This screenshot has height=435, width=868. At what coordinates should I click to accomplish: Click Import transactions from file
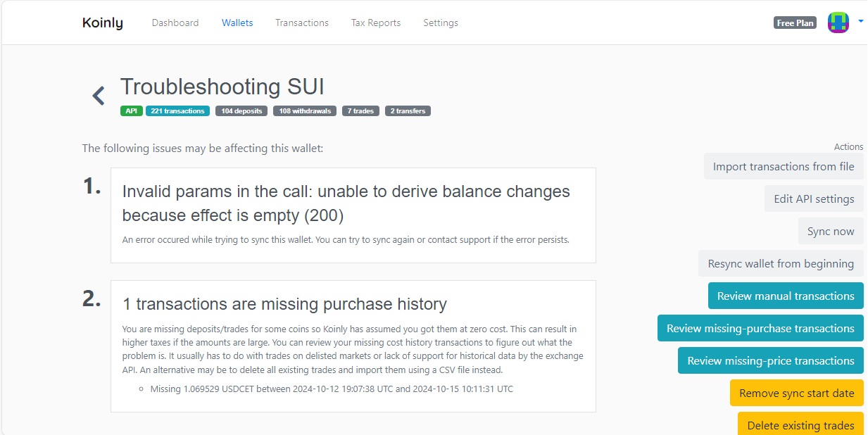pyautogui.click(x=784, y=167)
